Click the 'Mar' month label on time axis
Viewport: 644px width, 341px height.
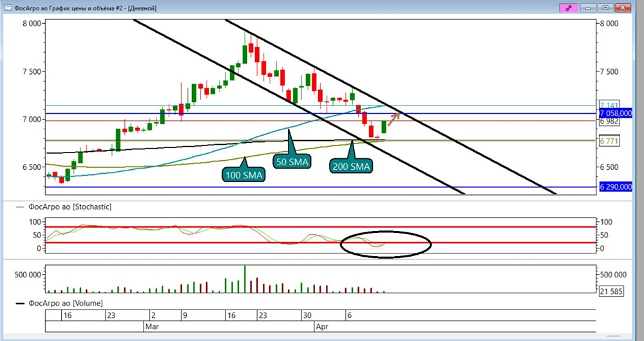pyautogui.click(x=152, y=327)
